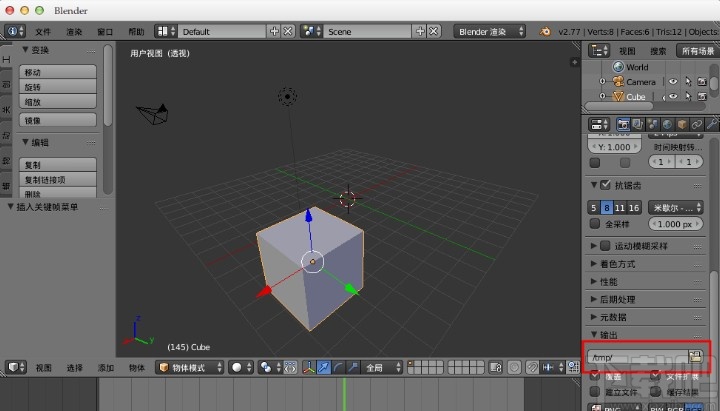Screen dimensions: 720x411
Task: Open the output folder browser icon
Action: (x=695, y=356)
